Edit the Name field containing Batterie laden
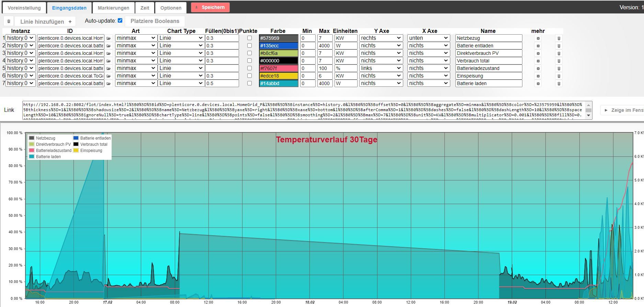The height and width of the screenshot is (307, 644). tap(488, 83)
